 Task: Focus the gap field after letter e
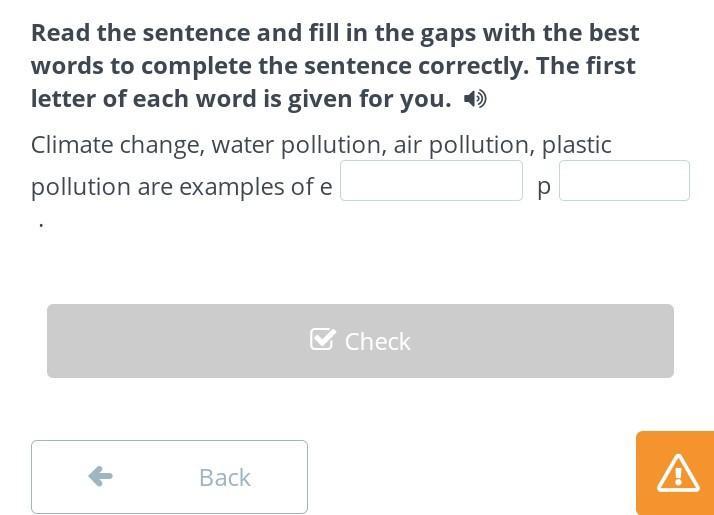click(x=431, y=181)
